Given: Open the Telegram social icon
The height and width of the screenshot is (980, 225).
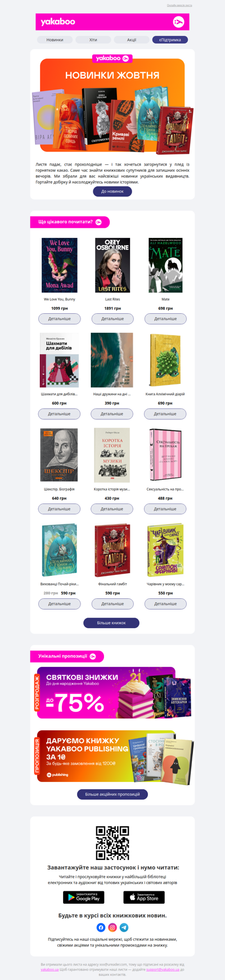Looking at the screenshot, I should point(124,927).
